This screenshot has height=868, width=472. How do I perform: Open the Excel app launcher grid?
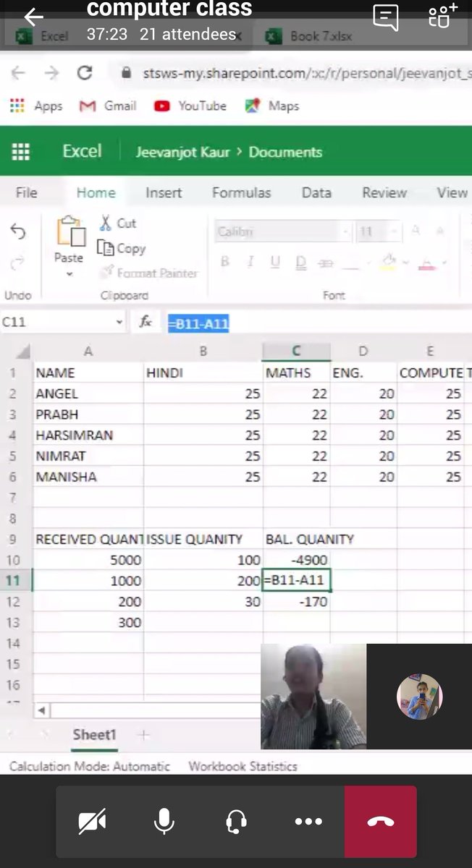(x=21, y=152)
